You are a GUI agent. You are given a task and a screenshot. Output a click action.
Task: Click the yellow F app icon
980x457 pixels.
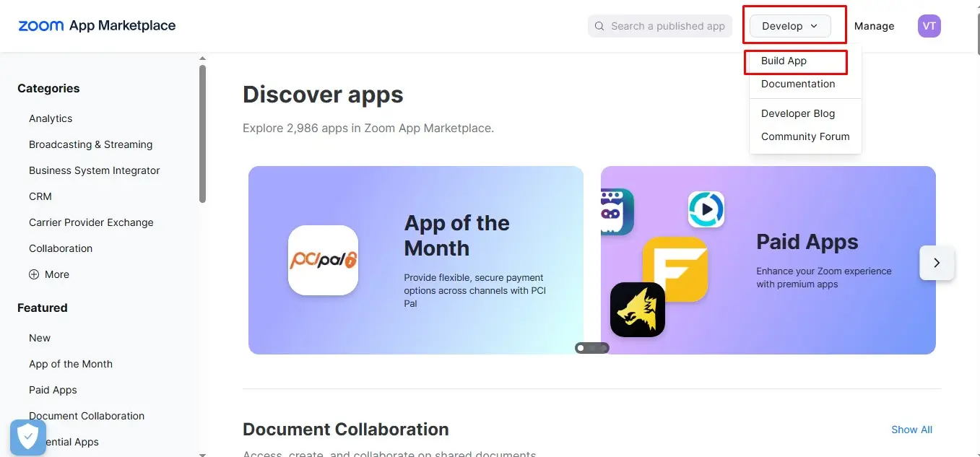tap(675, 269)
